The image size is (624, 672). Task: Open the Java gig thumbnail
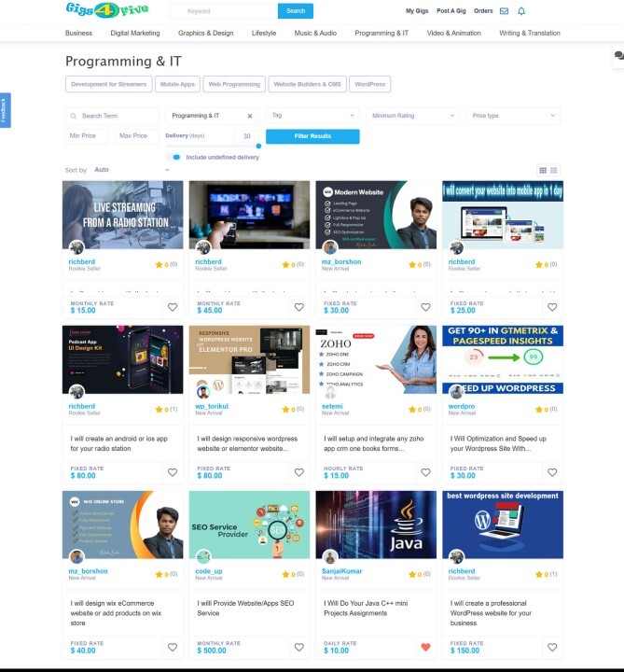[376, 525]
